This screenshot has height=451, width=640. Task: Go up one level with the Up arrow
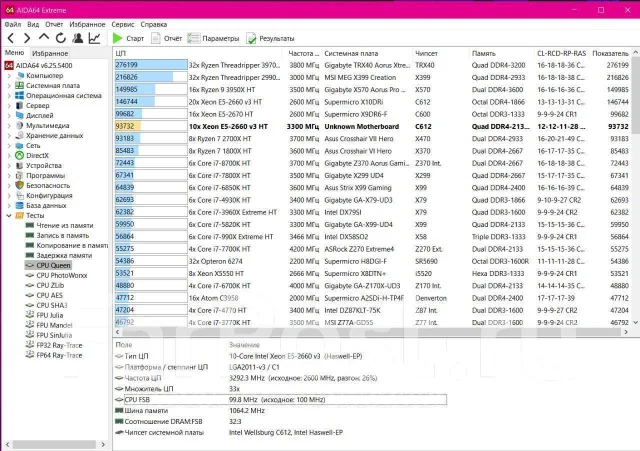click(44, 38)
